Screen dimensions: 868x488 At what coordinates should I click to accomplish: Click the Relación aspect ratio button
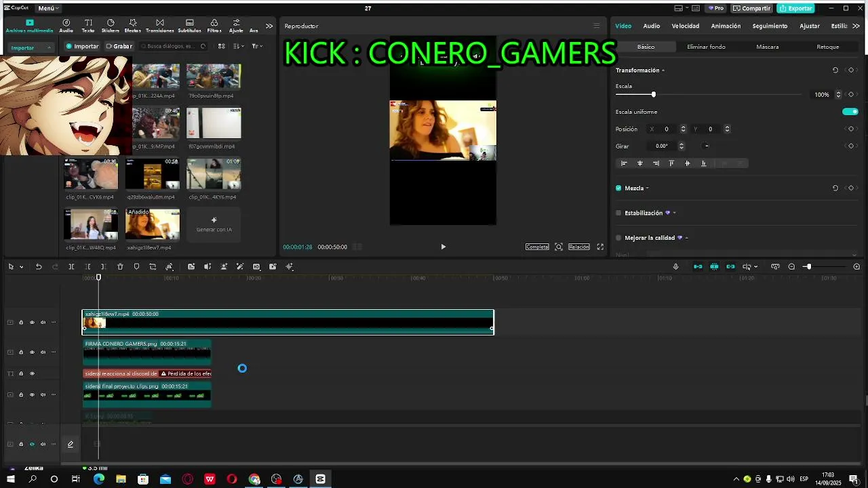(578, 247)
